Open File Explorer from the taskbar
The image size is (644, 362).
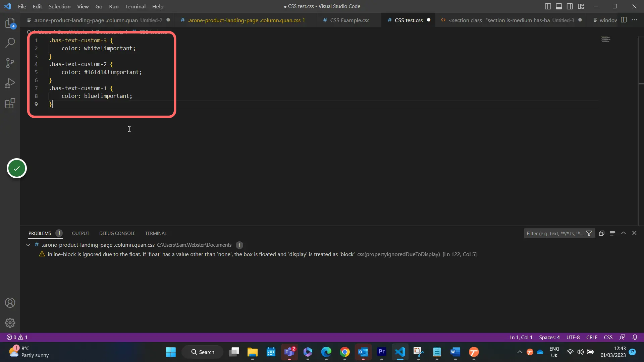(x=253, y=352)
